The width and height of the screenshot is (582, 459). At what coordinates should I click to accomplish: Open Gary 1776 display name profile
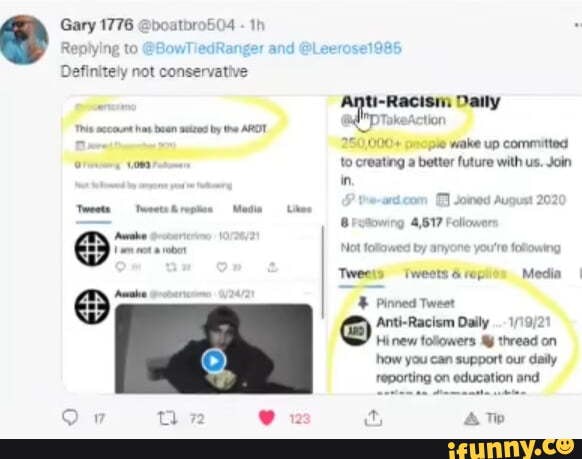(x=97, y=25)
